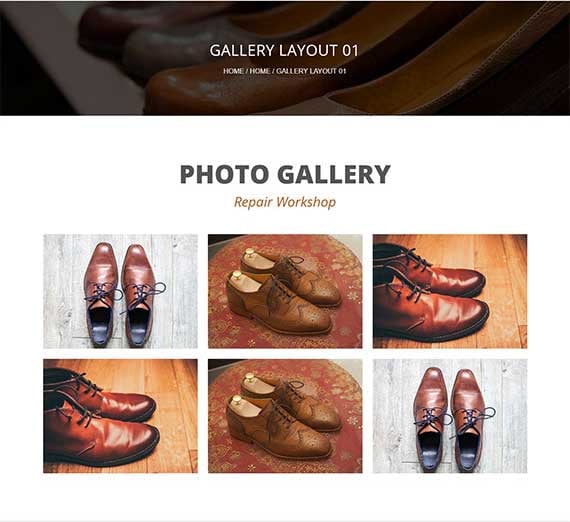
Task: Click blue insole in bottom-row oxford photo
Action: pos(430,451)
